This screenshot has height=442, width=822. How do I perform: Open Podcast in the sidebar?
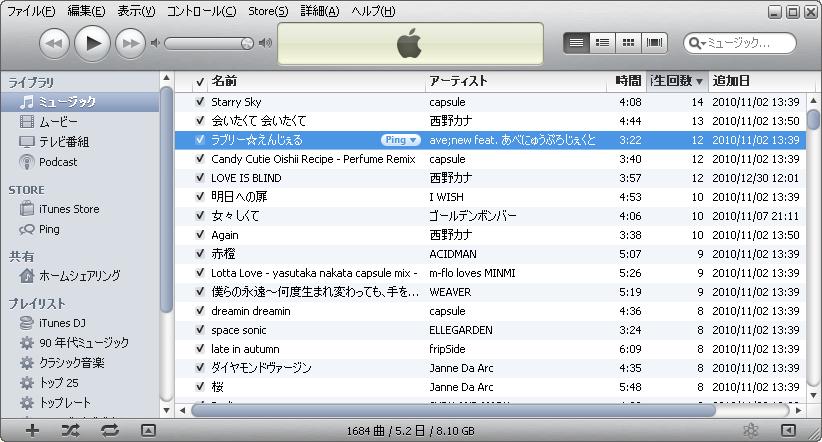[48, 162]
